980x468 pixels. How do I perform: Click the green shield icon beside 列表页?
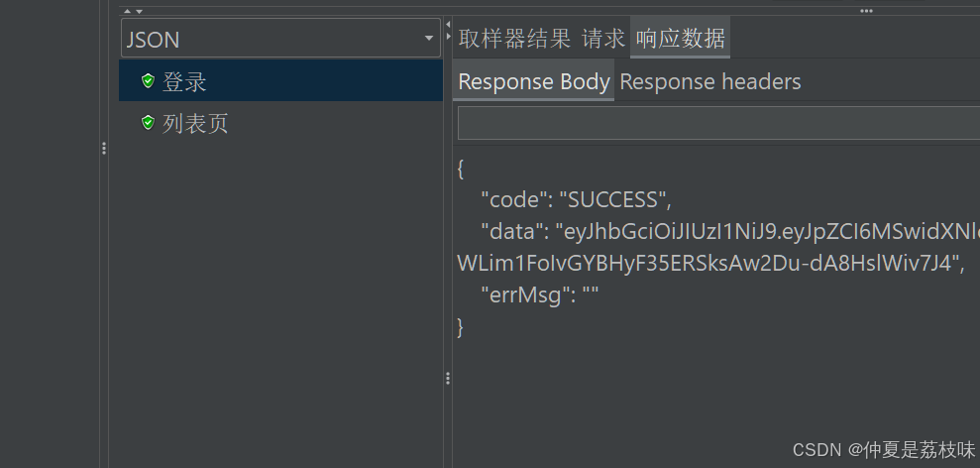point(148,123)
